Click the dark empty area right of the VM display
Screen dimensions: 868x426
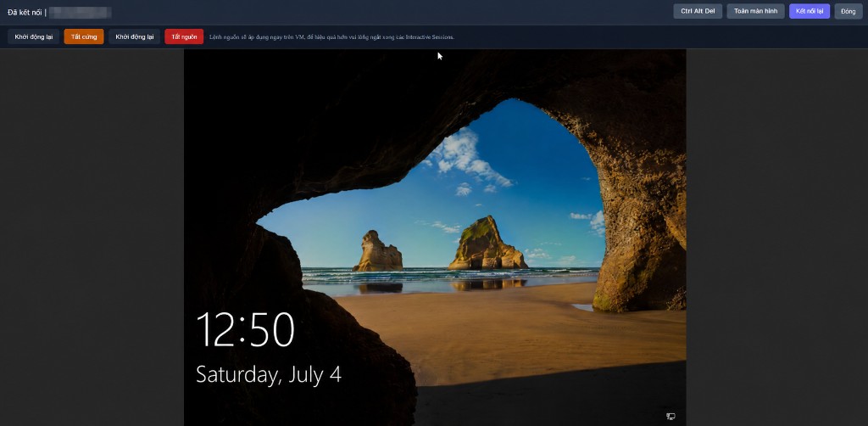pos(776,237)
